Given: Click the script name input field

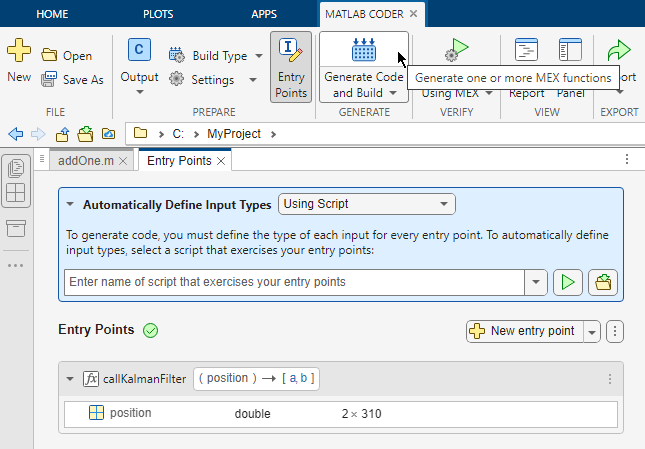Looking at the screenshot, I should point(295,282).
